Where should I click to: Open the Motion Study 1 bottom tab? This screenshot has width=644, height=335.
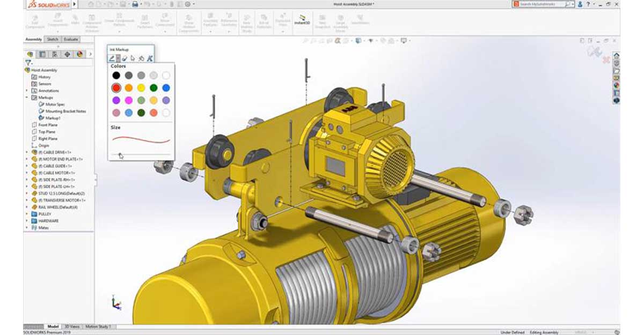coord(99,326)
